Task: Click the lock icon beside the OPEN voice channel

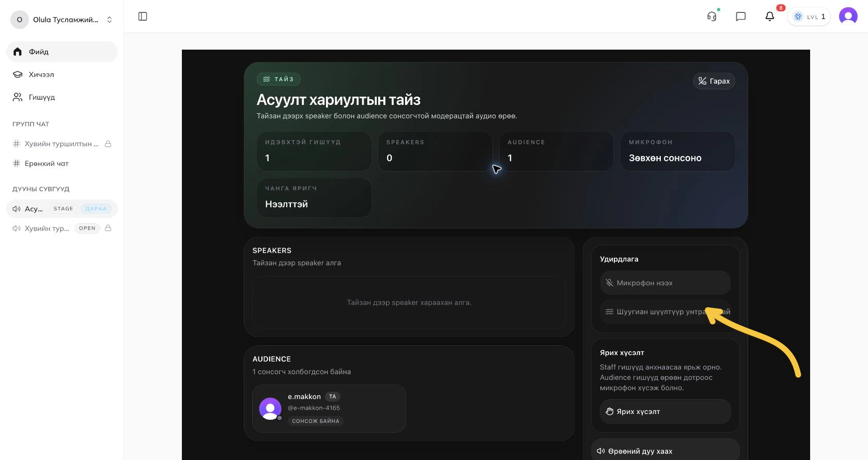Action: point(108,228)
